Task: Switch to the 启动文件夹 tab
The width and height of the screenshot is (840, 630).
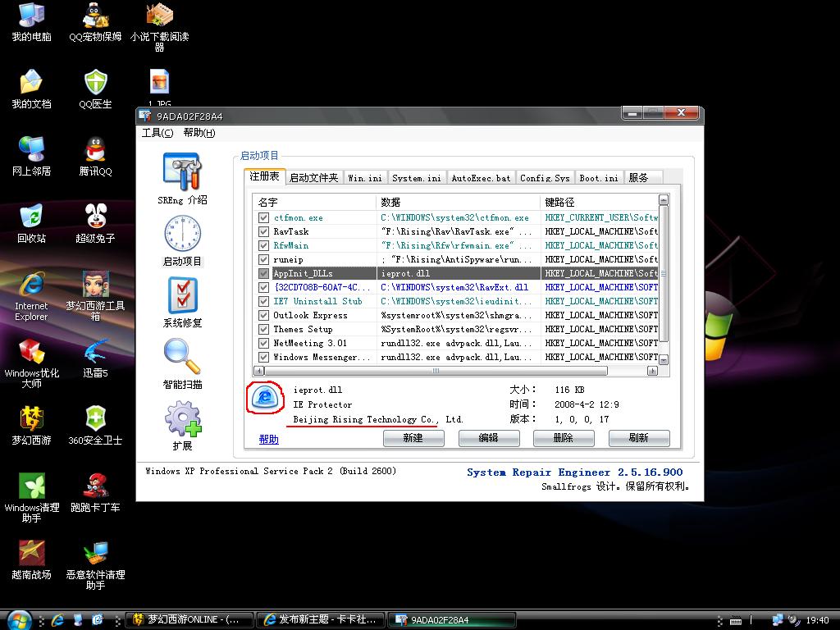Action: [x=313, y=178]
